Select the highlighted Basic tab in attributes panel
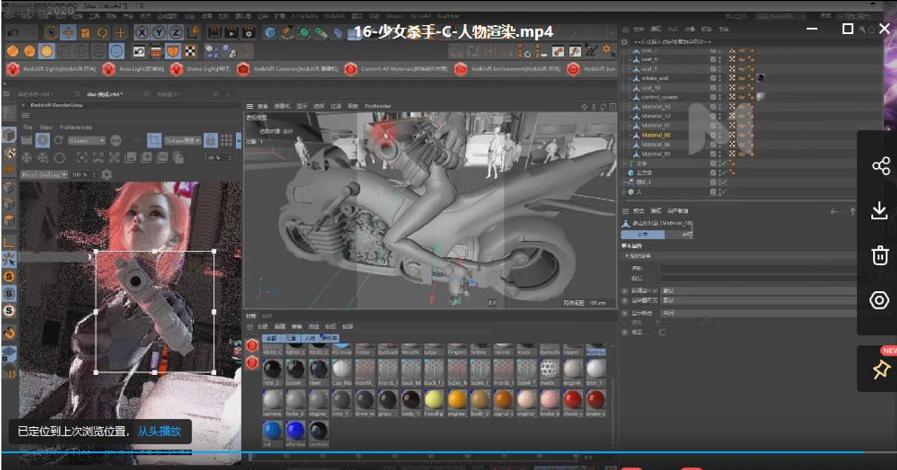The image size is (897, 470). coord(643,234)
